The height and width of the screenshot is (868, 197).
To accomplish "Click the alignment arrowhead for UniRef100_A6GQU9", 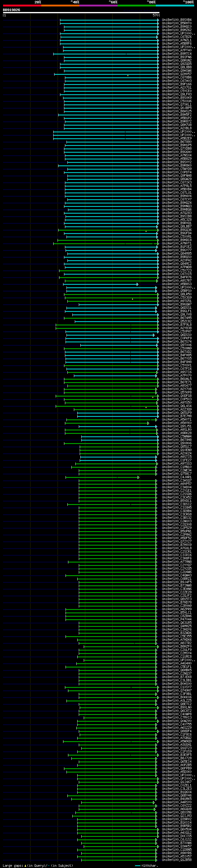I will [x=155, y=809].
